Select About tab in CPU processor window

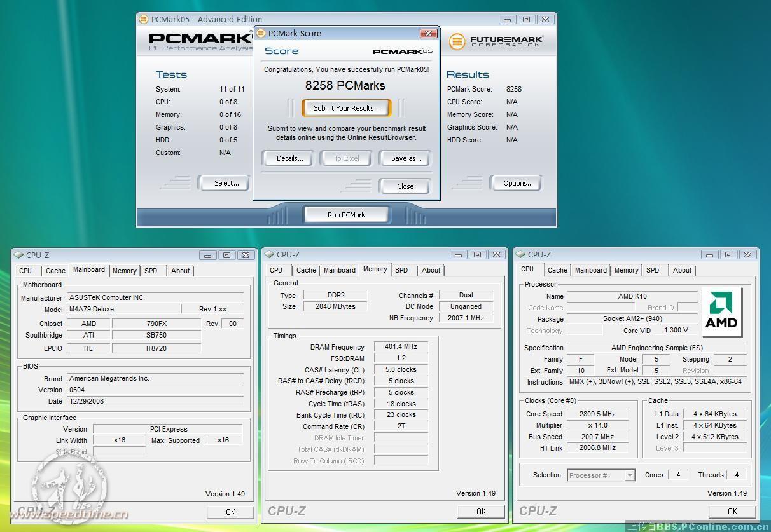682,270
